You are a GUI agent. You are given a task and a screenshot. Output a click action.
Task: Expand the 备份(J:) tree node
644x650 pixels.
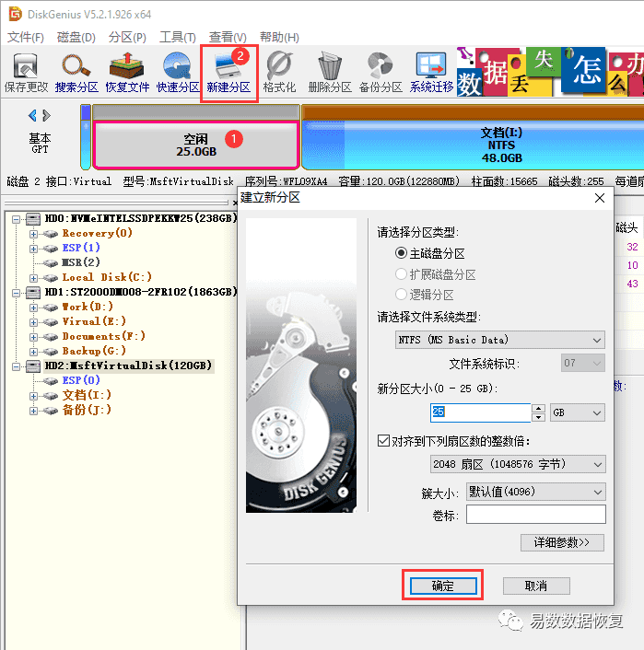(33, 411)
